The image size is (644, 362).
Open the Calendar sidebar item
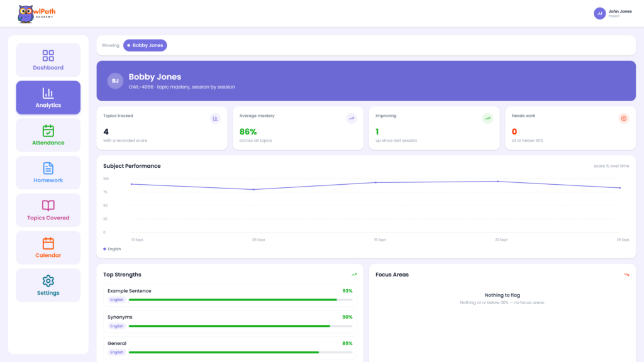tap(48, 248)
